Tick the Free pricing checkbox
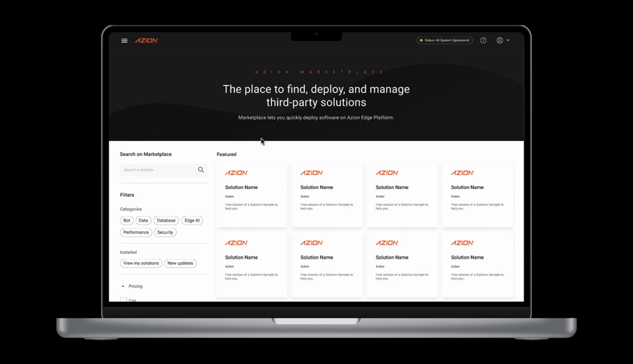 point(123,300)
